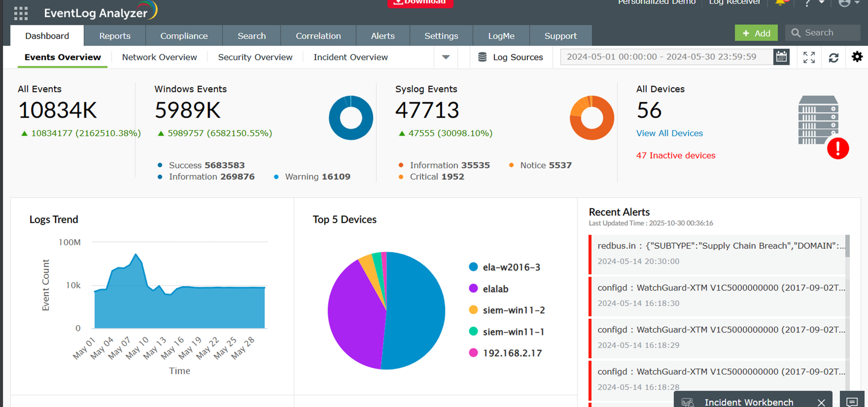Expand the overview tabs dropdown arrow
Screen dimensions: 868x407
coord(446,57)
